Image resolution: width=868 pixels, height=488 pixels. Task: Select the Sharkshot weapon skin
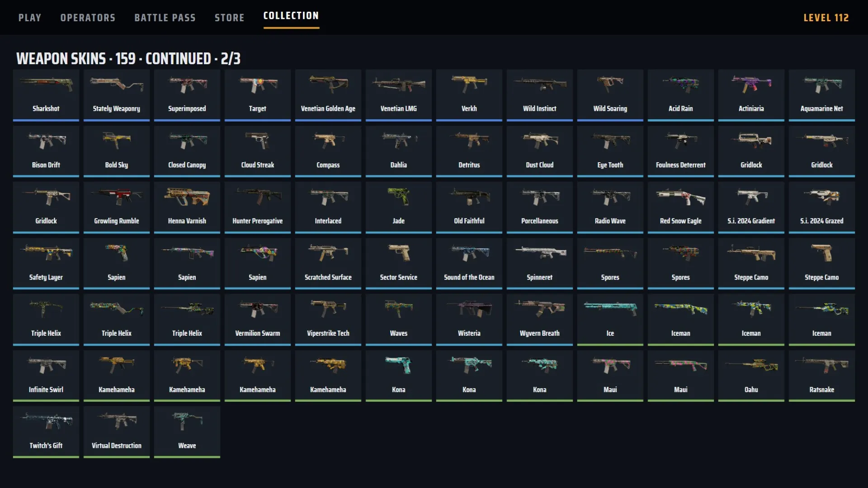pyautogui.click(x=46, y=95)
